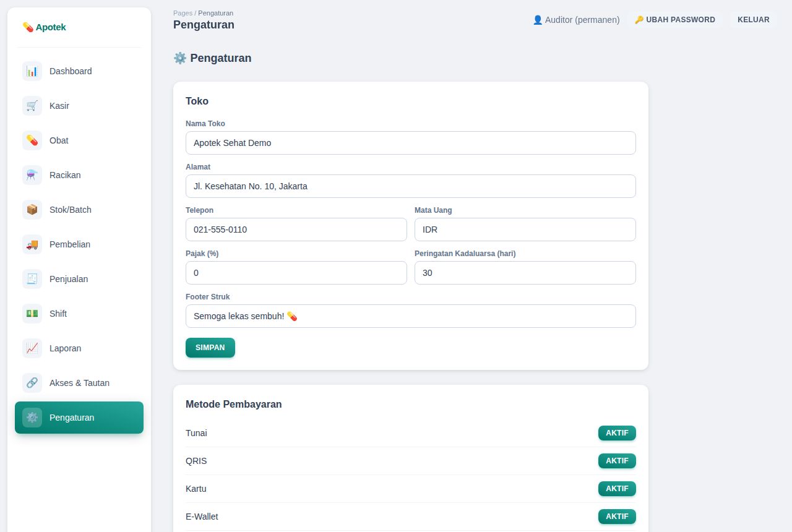Open the Penjualan receipt icon
Screen dimensions: 792x532
pyautogui.click(x=32, y=279)
